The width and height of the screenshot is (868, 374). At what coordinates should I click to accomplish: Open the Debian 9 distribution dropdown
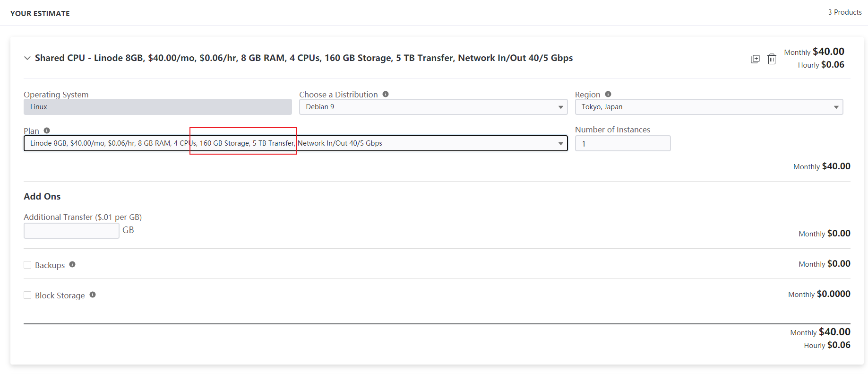tap(433, 107)
